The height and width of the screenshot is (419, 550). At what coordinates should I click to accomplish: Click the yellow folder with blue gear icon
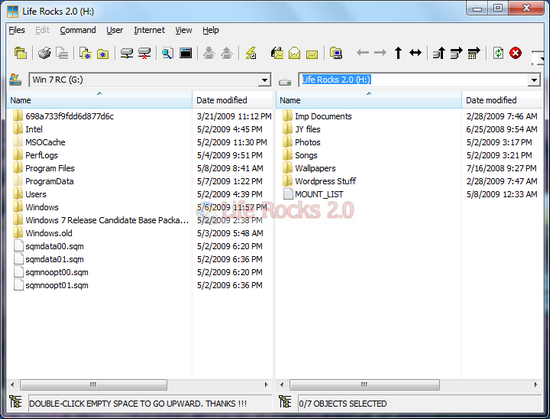pos(103,54)
